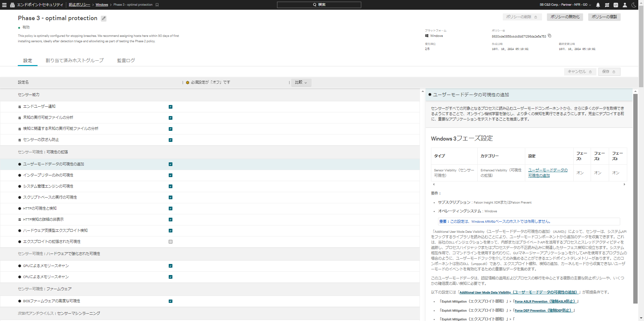Click icon beside HTTP検知の詳細の非表示
Viewport: 644px width, 321px height.
click(20, 220)
